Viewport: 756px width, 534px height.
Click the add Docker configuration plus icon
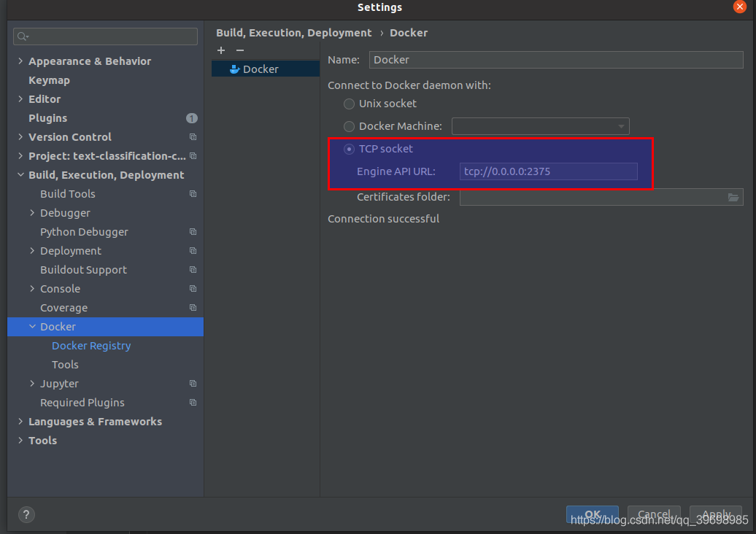coord(221,50)
